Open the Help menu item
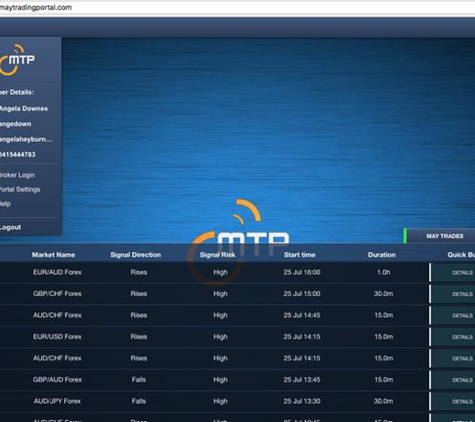 coord(5,204)
